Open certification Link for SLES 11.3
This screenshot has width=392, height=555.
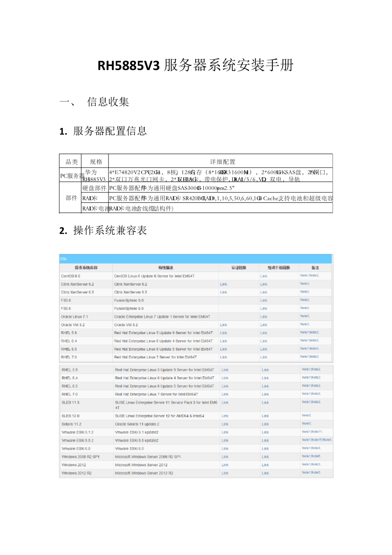[x=225, y=402]
